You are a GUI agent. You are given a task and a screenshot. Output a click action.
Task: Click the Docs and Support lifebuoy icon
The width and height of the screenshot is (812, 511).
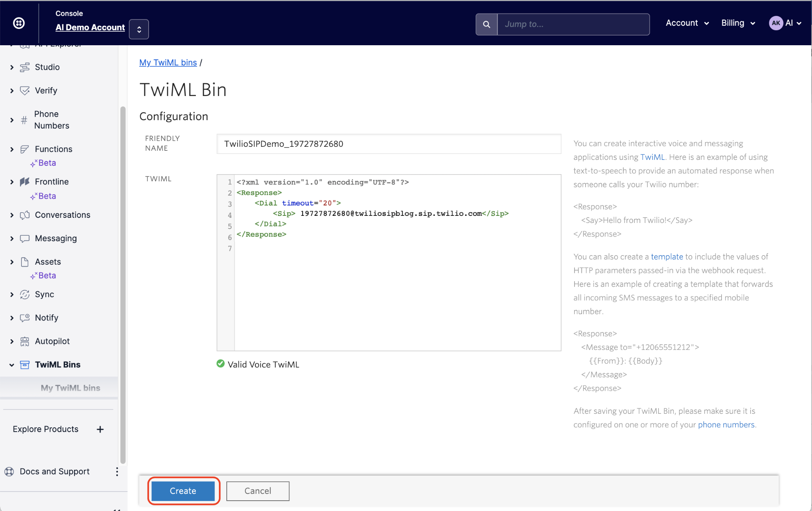click(x=9, y=472)
